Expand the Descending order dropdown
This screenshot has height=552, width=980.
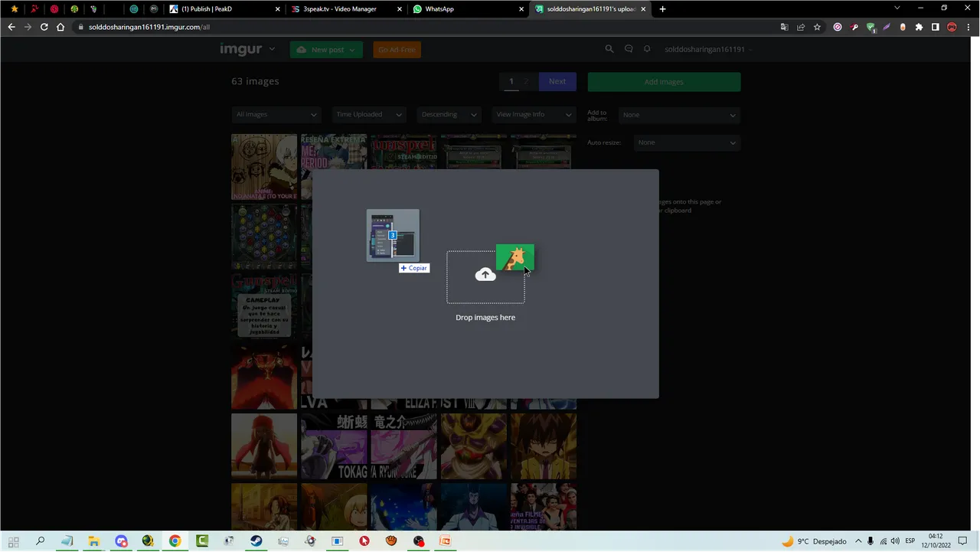pyautogui.click(x=449, y=115)
